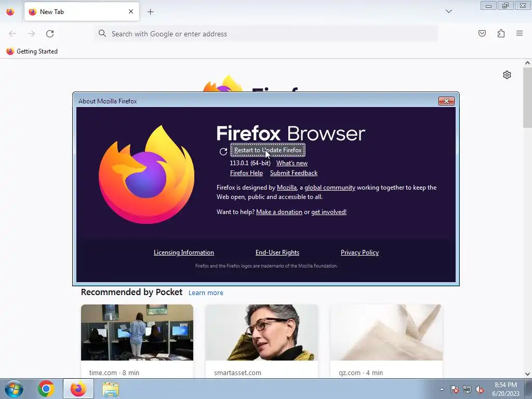The width and height of the screenshot is (532, 399).
Task: Open Save to Pocket icon
Action: coord(482,33)
